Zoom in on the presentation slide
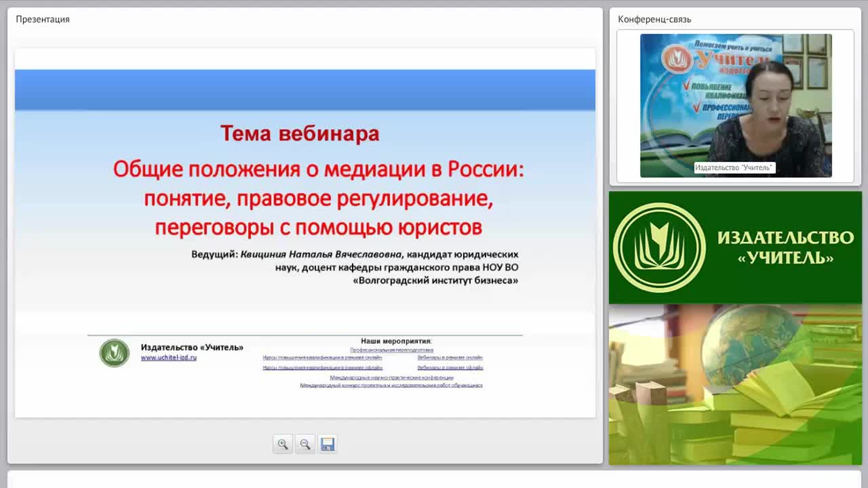The width and height of the screenshot is (868, 488). coord(283,444)
